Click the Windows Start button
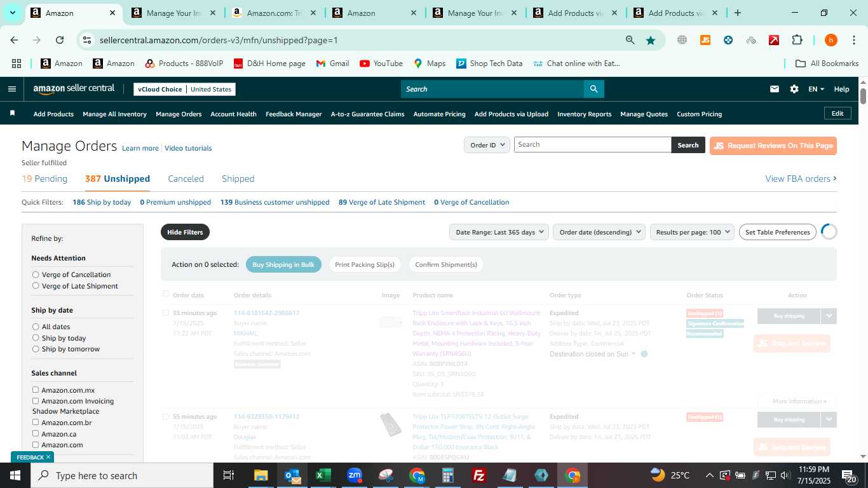The width and height of the screenshot is (868, 488). coord(15,475)
